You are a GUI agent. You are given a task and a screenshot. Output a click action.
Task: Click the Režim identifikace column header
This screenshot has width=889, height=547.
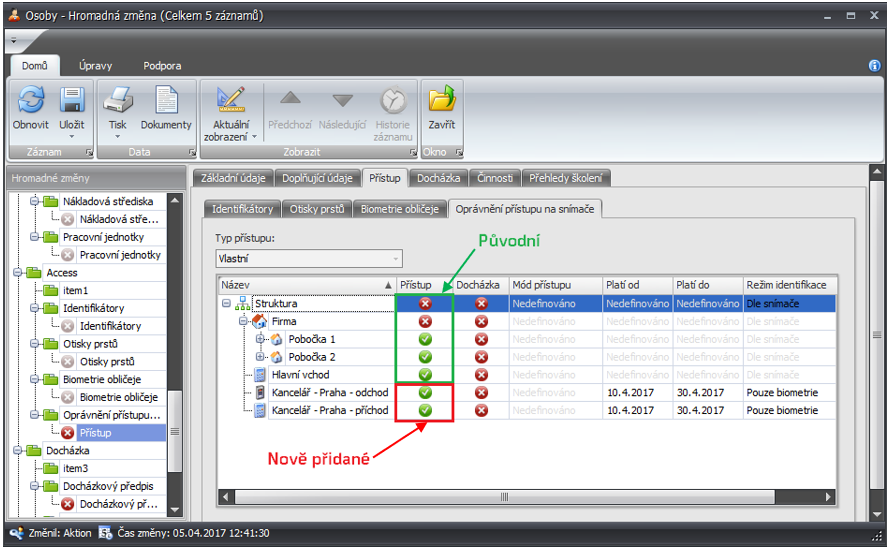[x=789, y=285]
